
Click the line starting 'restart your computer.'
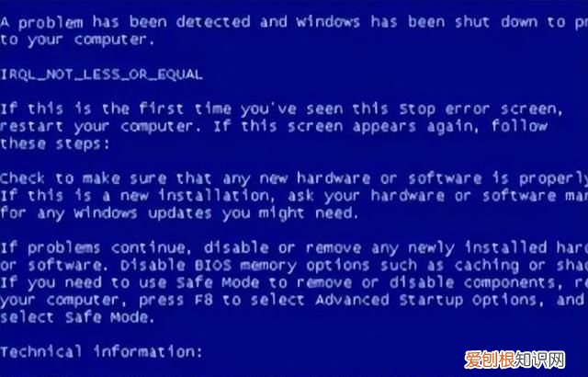274,127
